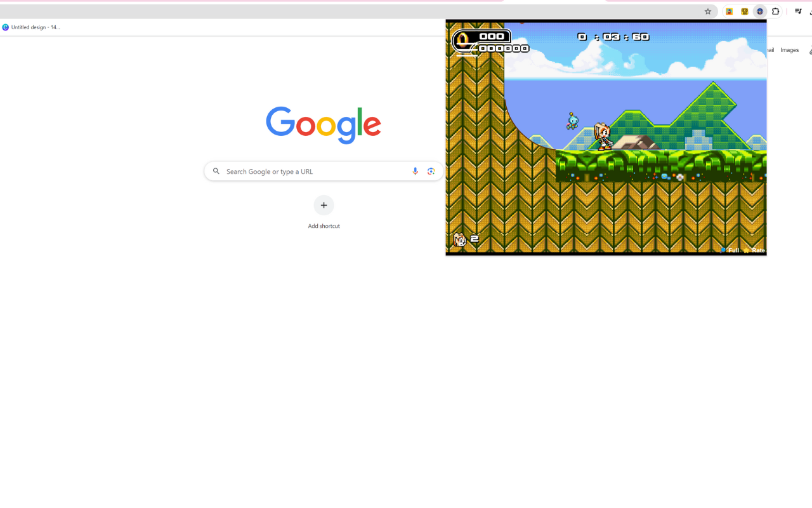The height and width of the screenshot is (508, 812).
Task: Click the Rate button in the game popup
Action: [754, 250]
